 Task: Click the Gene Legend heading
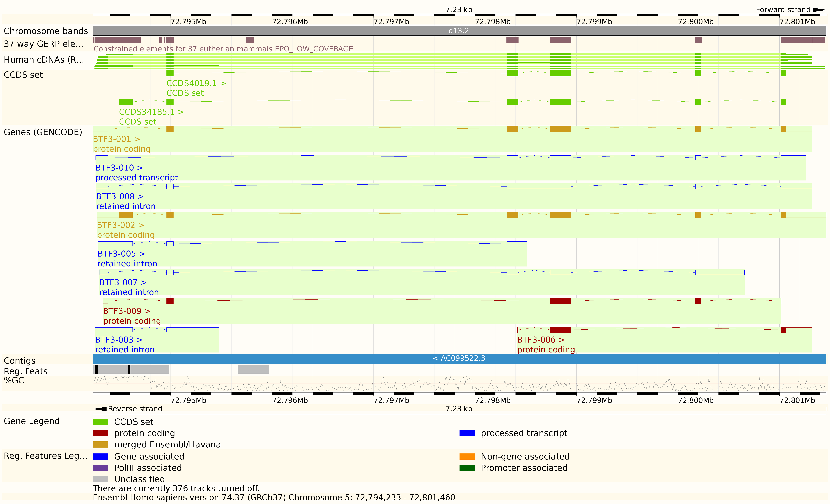(32, 421)
